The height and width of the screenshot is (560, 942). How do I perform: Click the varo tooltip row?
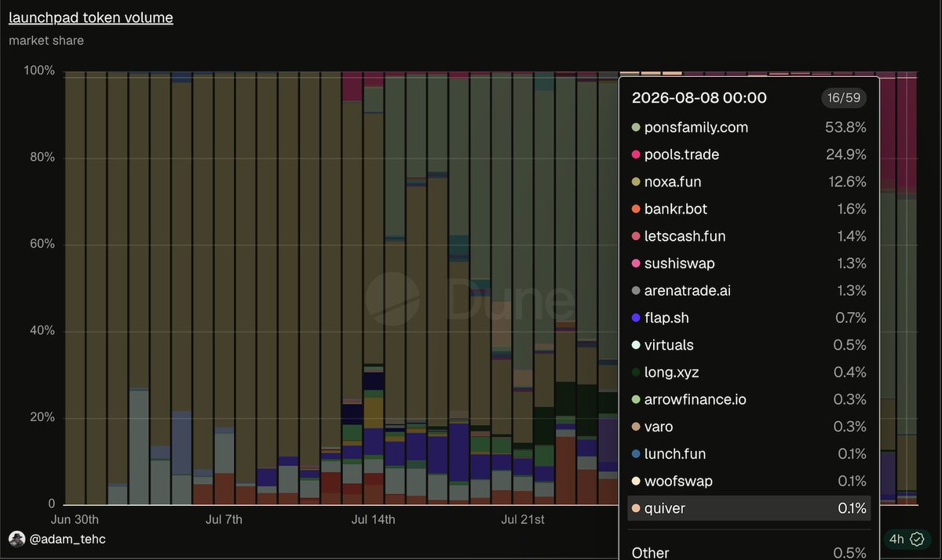click(749, 427)
